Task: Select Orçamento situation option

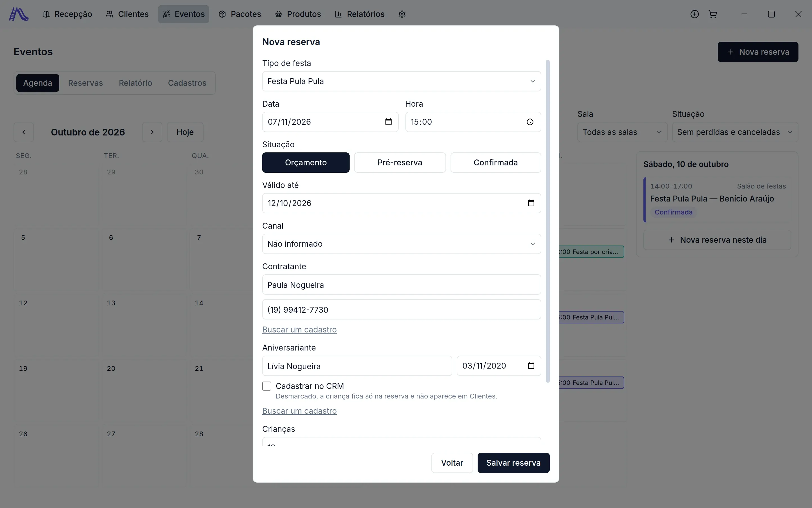Action: pos(306,163)
